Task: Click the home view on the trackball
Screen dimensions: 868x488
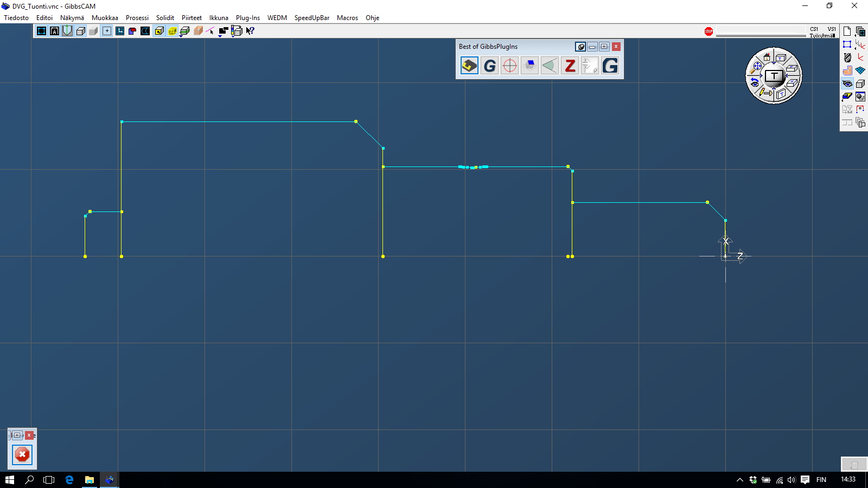Action: click(x=767, y=56)
